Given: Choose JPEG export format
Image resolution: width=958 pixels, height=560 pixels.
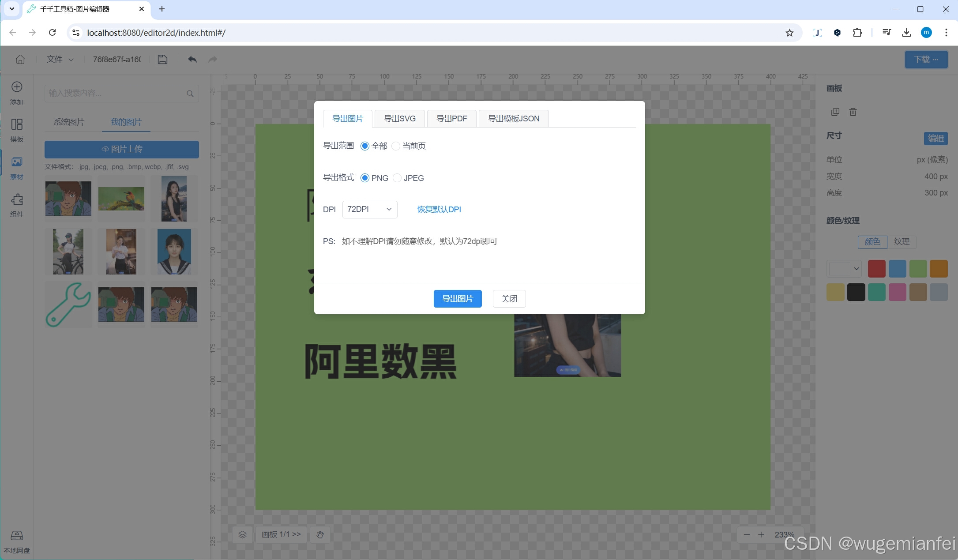Looking at the screenshot, I should (x=397, y=178).
